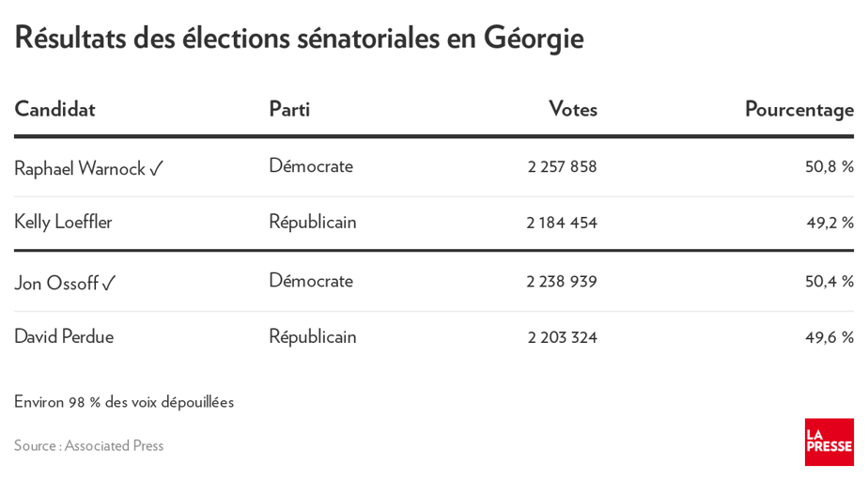Select the Raphael Warnock candidate name
The image size is (868, 480).
pos(80,168)
